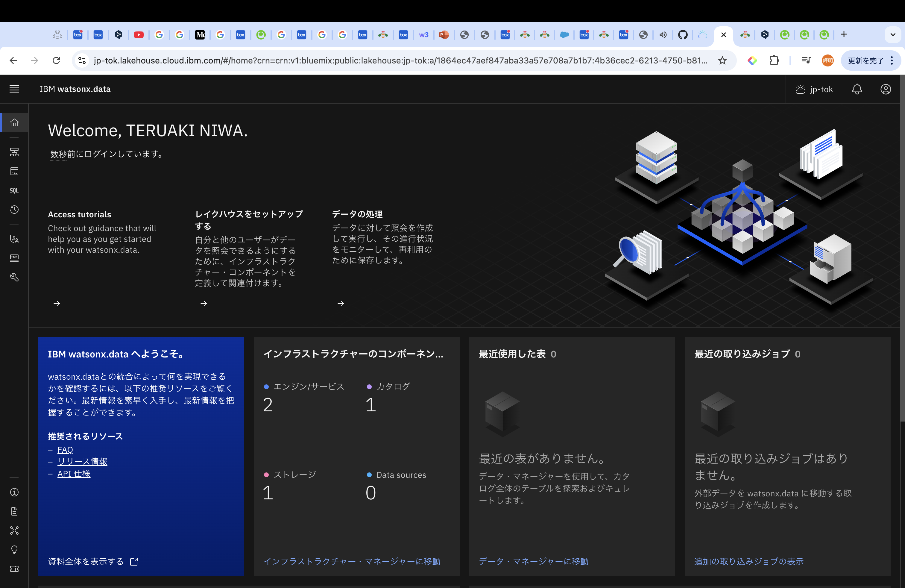Viewport: 905px width, 588px height.
Task: Expand Chrome's tab search chevron
Action: pos(892,35)
